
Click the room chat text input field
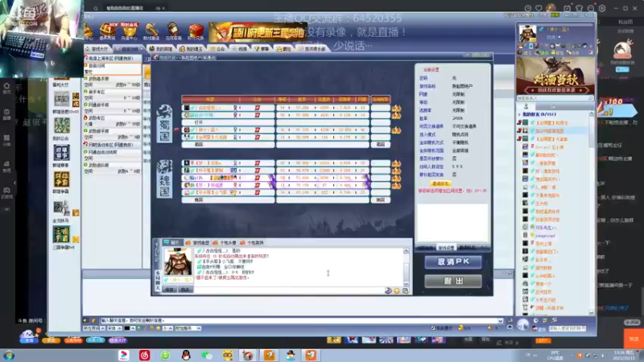[x=287, y=290]
